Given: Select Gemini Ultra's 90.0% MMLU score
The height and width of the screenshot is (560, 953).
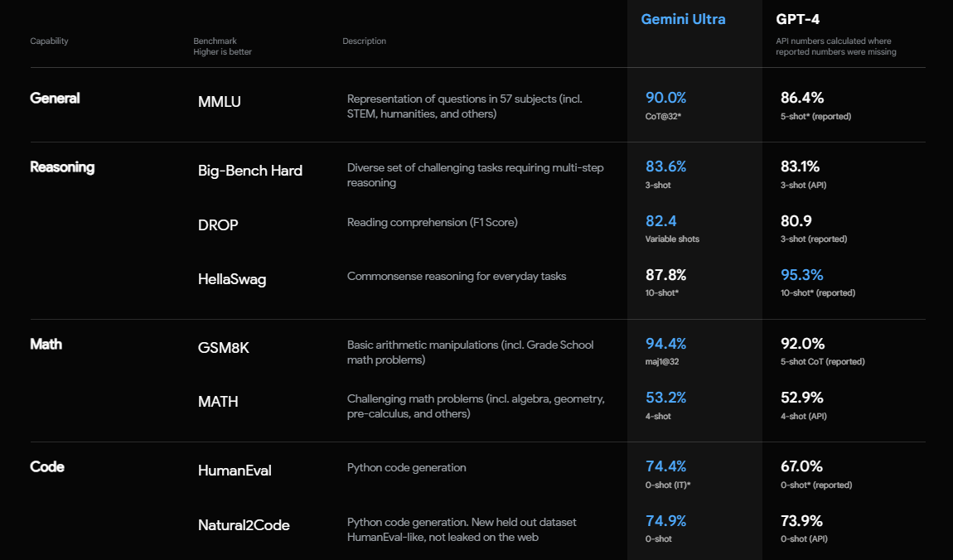Looking at the screenshot, I should [x=665, y=98].
